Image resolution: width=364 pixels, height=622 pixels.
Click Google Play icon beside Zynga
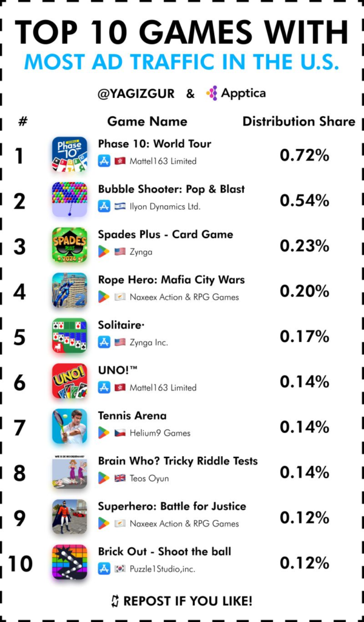pos(104,251)
